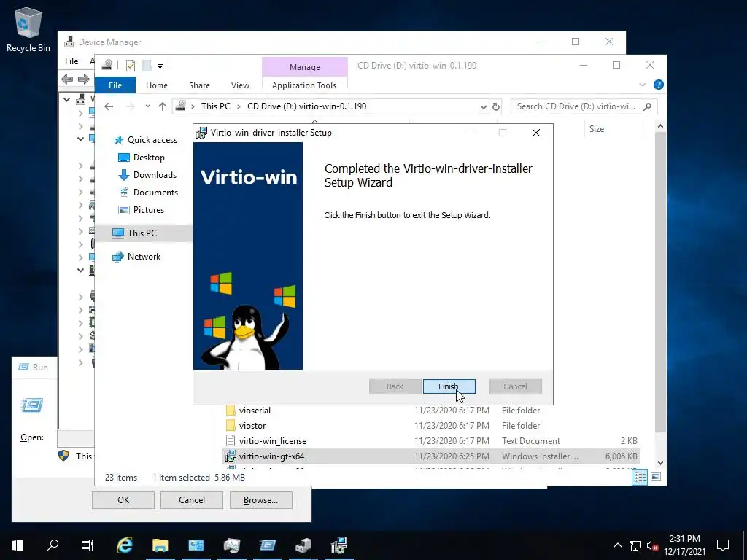
Task: Collapse the root node in Device Manager tree
Action: tap(66, 99)
